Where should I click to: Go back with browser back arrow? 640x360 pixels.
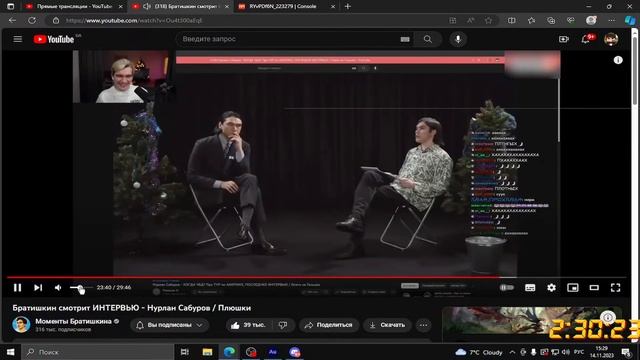(12, 20)
